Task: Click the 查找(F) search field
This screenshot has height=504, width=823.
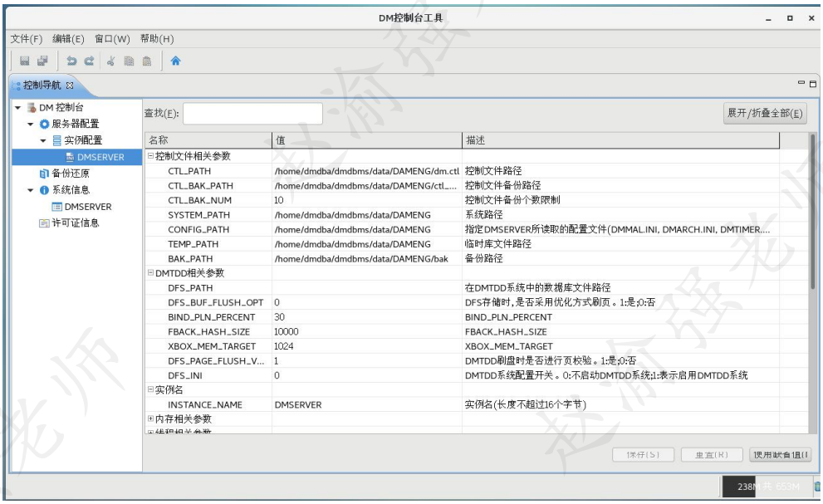Action: (x=252, y=114)
